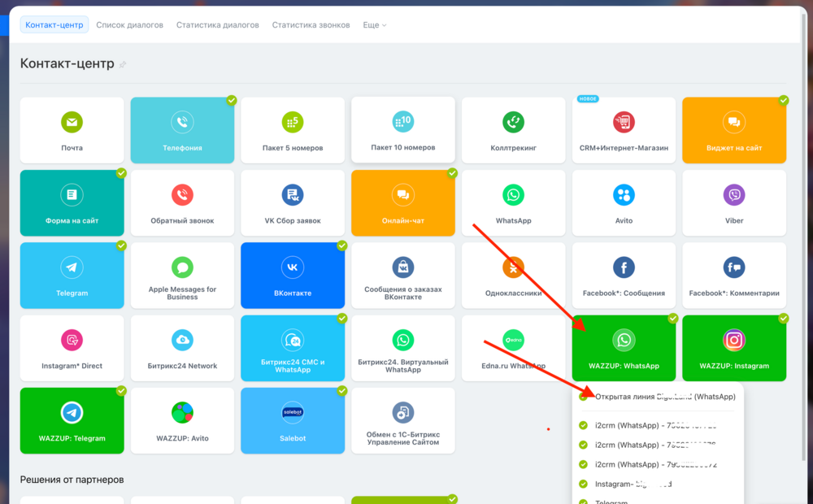Select the Пакет 5 номеров tile
Screen dimensions: 813x504
click(293, 130)
